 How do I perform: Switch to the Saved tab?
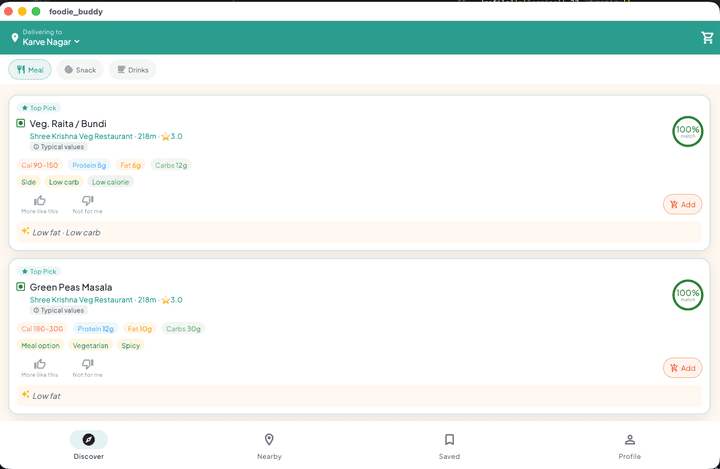(449, 445)
